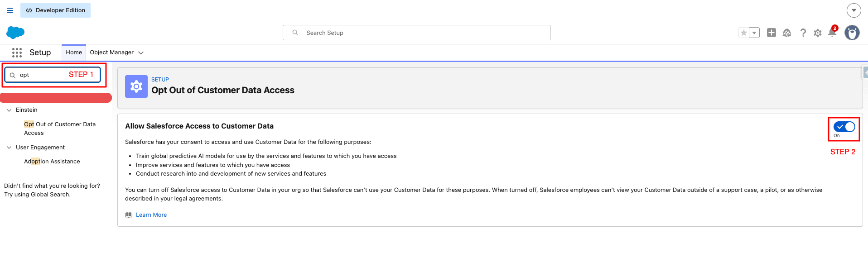Viewport: 868px width, 253px height.
Task: Focus the Search Setup field
Action: 416,33
